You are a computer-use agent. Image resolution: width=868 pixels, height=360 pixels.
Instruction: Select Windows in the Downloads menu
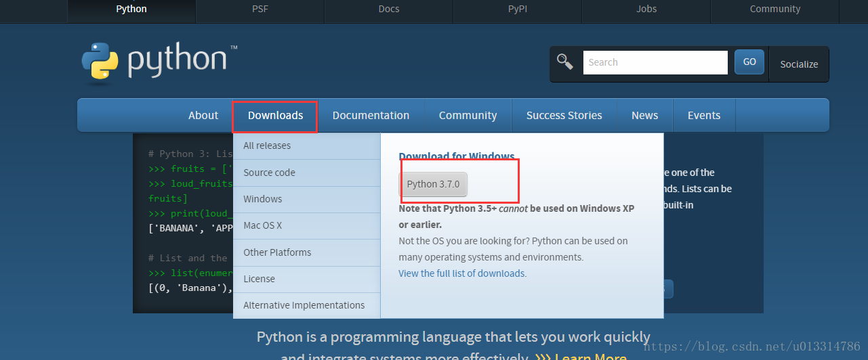pyautogui.click(x=262, y=199)
